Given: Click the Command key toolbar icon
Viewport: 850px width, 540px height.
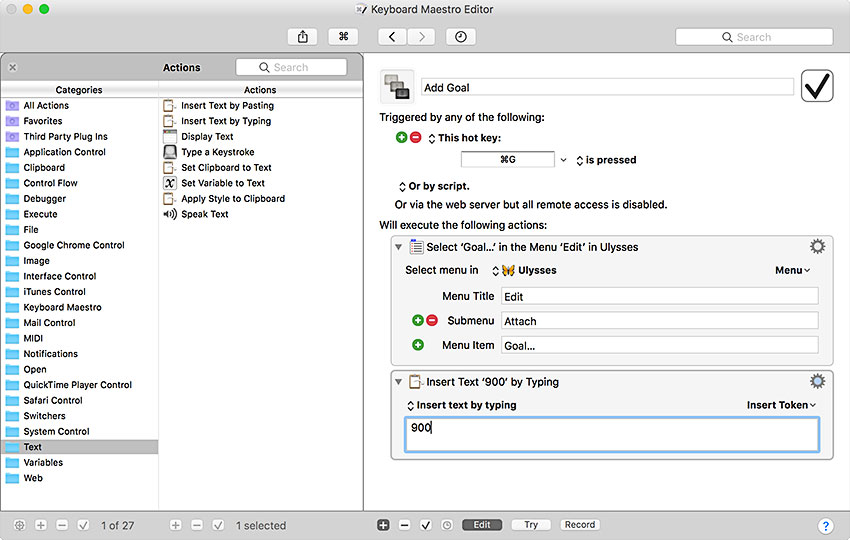Looking at the screenshot, I should click(343, 37).
